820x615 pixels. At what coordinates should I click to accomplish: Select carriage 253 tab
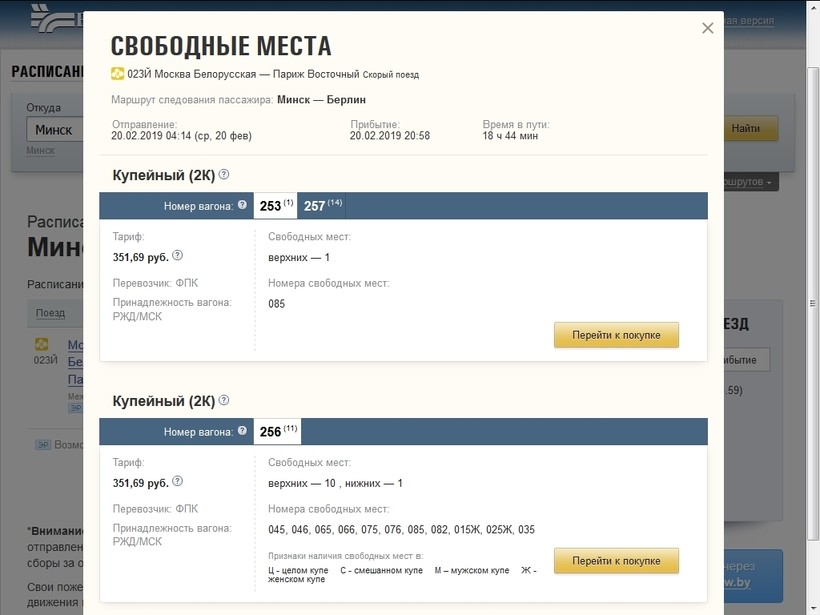[x=275, y=206]
